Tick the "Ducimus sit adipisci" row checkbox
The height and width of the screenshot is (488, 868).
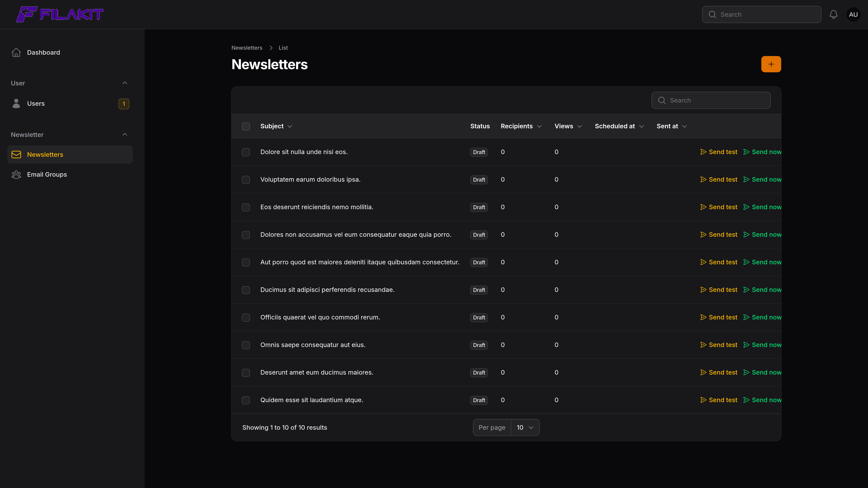click(x=246, y=290)
